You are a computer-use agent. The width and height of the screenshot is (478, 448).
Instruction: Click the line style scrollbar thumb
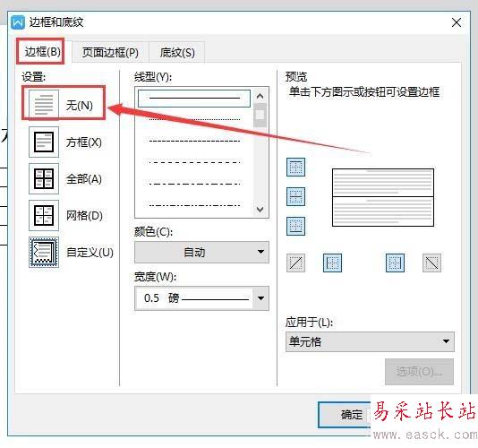[260, 115]
